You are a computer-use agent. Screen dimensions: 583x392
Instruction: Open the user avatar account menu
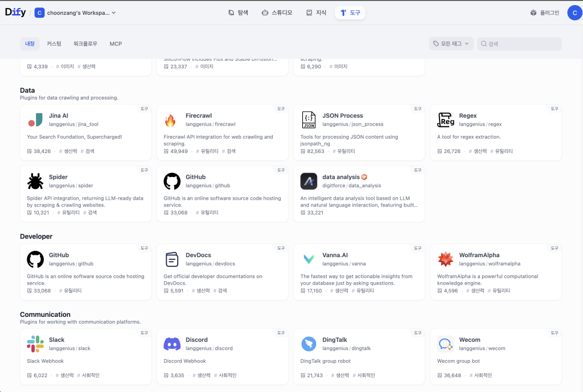point(574,13)
